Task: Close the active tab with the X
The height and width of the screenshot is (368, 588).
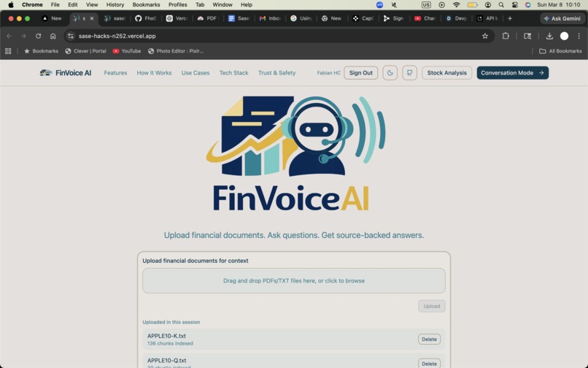Action: tap(92, 18)
